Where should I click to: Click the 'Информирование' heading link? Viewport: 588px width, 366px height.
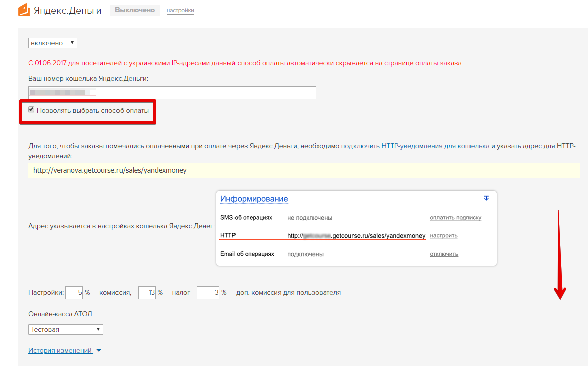[x=254, y=199]
